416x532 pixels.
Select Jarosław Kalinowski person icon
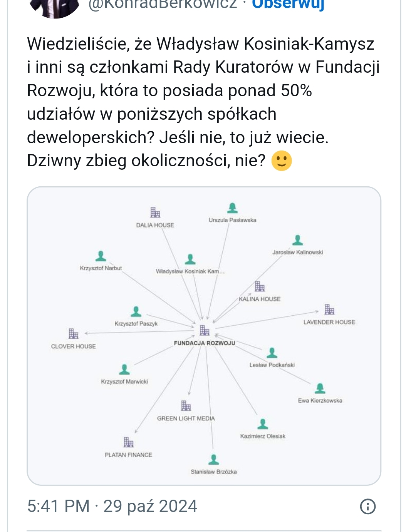point(297,240)
